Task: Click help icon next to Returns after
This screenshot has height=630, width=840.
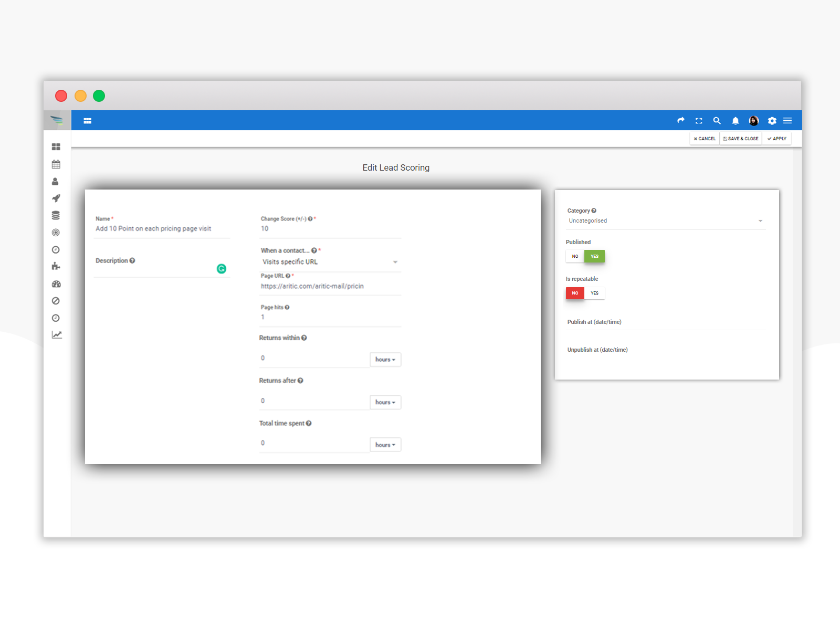Action: point(300,381)
